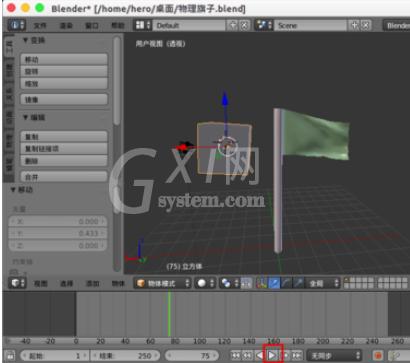Play the animation forward
This screenshot has width=410, height=363.
tap(272, 355)
